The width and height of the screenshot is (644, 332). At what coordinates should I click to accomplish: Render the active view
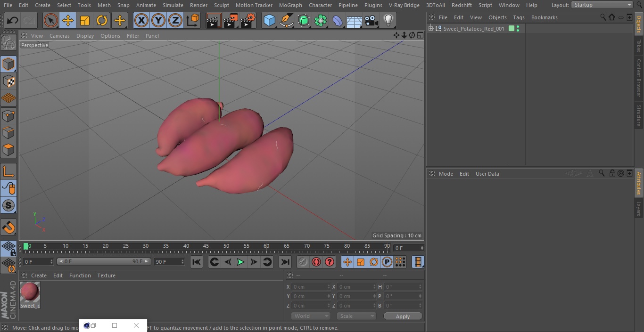214,20
